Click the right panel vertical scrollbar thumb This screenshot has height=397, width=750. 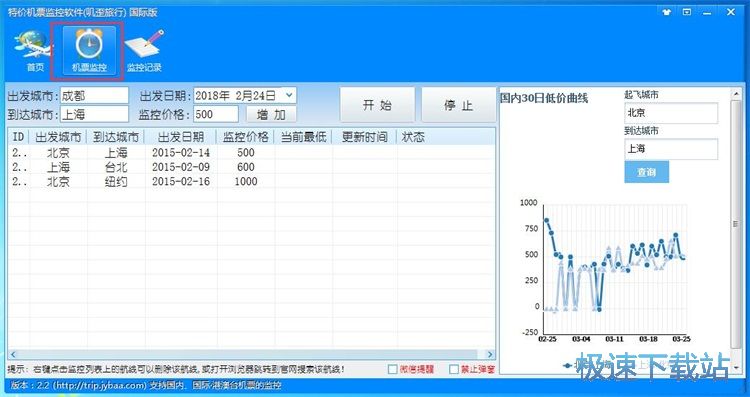click(x=736, y=224)
